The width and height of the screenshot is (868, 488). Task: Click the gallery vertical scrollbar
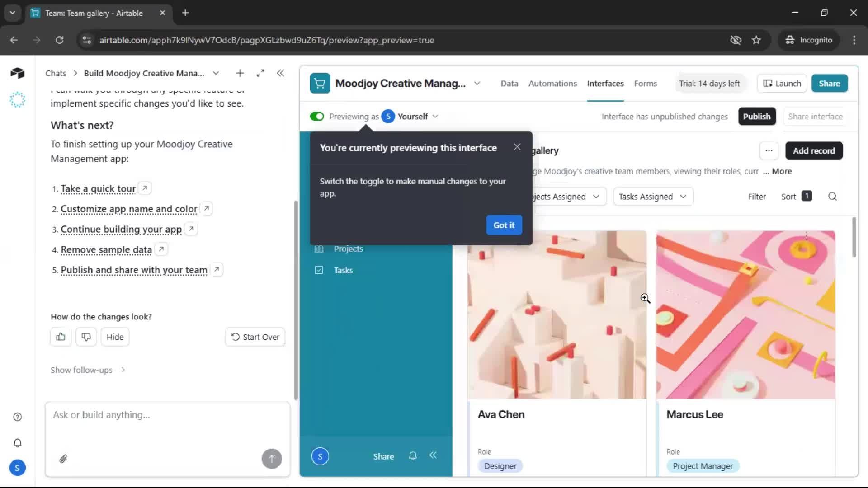click(854, 237)
